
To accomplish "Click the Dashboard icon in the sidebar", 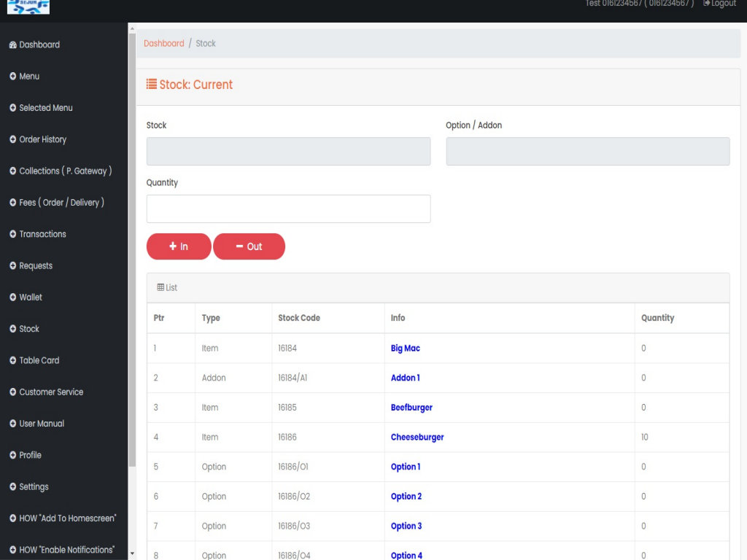I will click(x=12, y=45).
